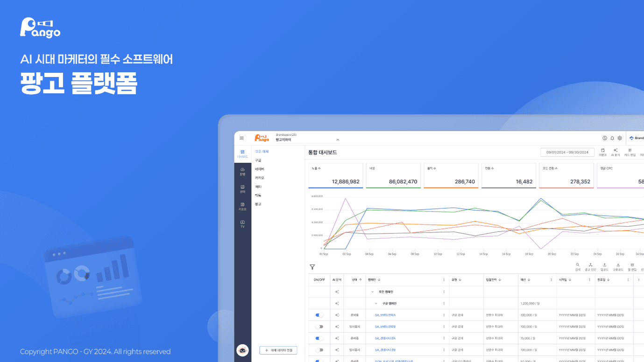Screen dimensions: 644x362
Task: Click the Brand account button in header
Action: tap(636, 138)
